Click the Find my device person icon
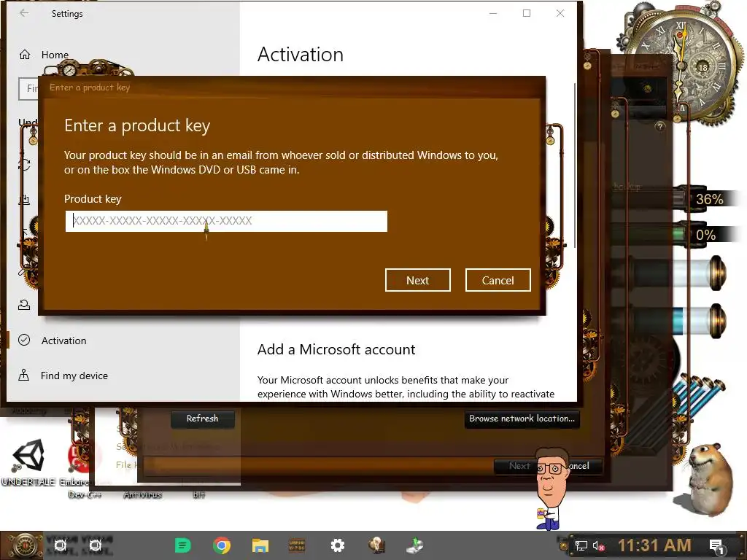Viewport: 747px width, 560px height. tap(24, 376)
